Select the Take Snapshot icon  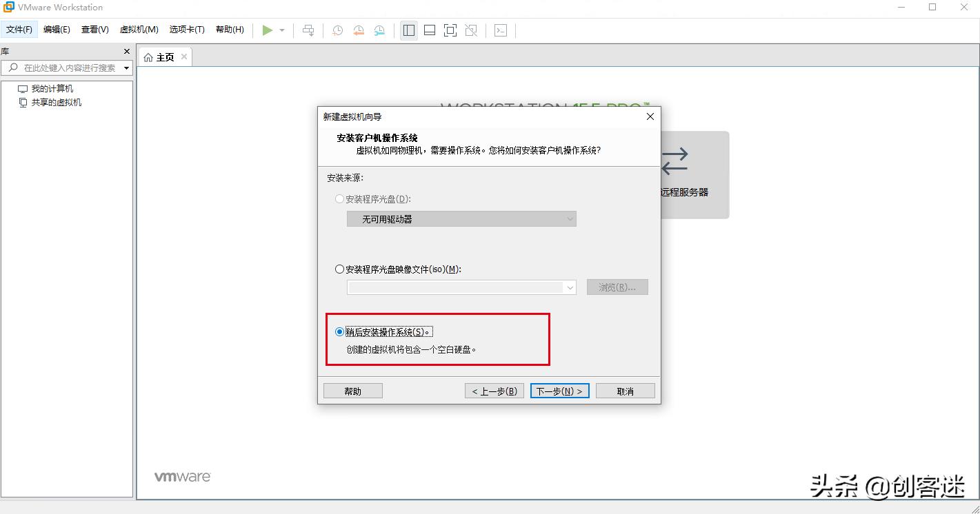tap(337, 30)
